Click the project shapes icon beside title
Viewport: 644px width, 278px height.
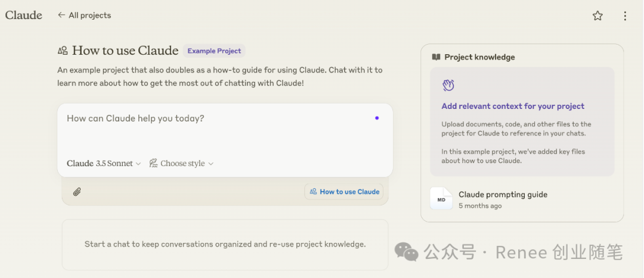(x=63, y=51)
